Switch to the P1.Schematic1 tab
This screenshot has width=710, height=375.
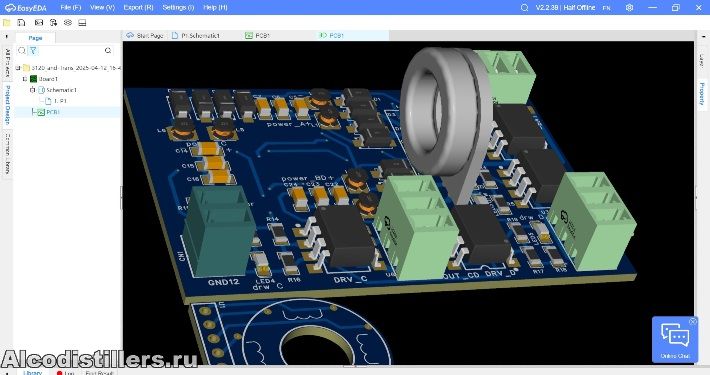(196, 35)
